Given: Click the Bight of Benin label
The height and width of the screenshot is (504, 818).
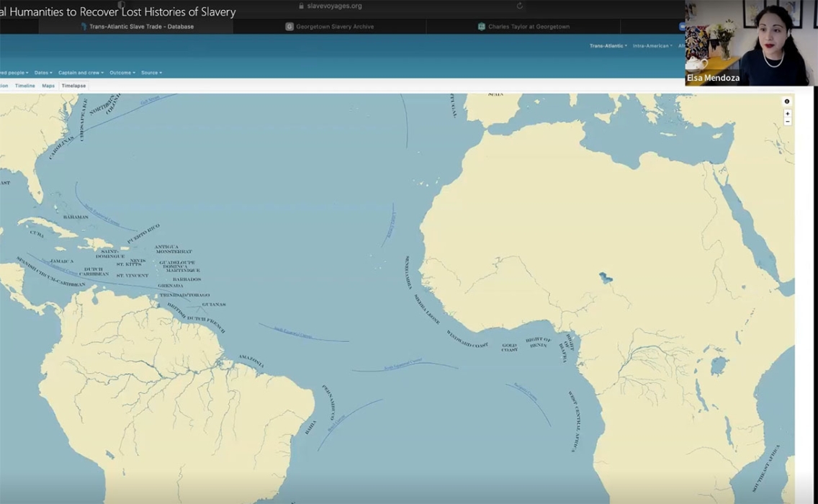Looking at the screenshot, I should 538,342.
